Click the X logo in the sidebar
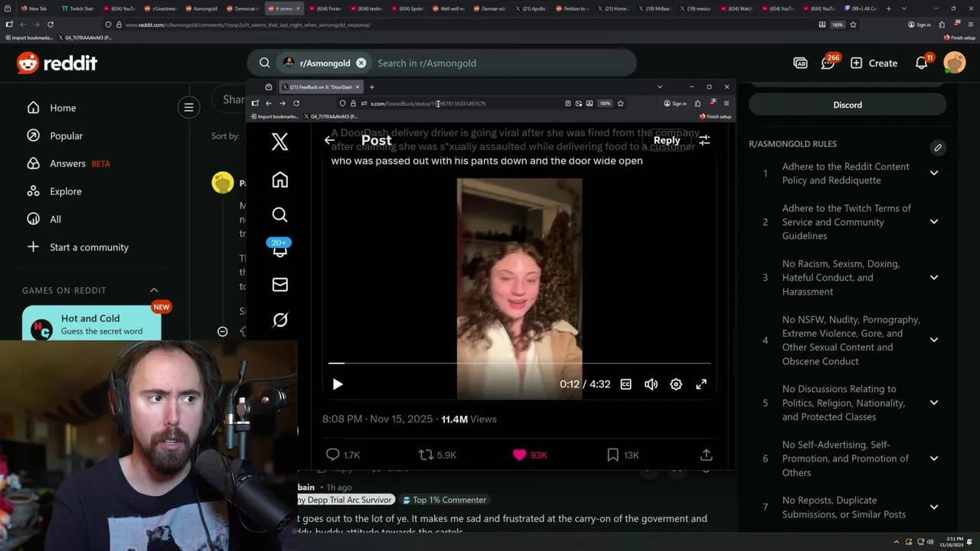This screenshot has width=980, height=551. pyautogui.click(x=279, y=141)
